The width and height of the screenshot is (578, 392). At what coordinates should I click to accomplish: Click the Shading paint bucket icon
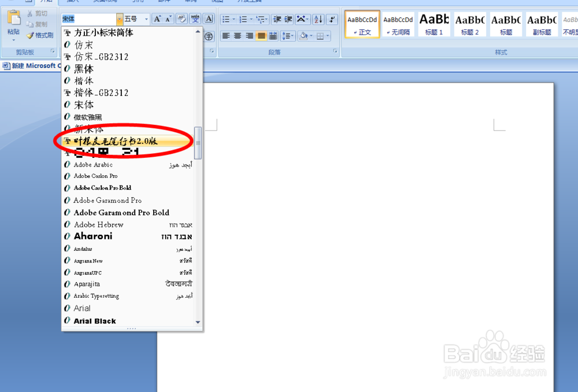click(304, 36)
